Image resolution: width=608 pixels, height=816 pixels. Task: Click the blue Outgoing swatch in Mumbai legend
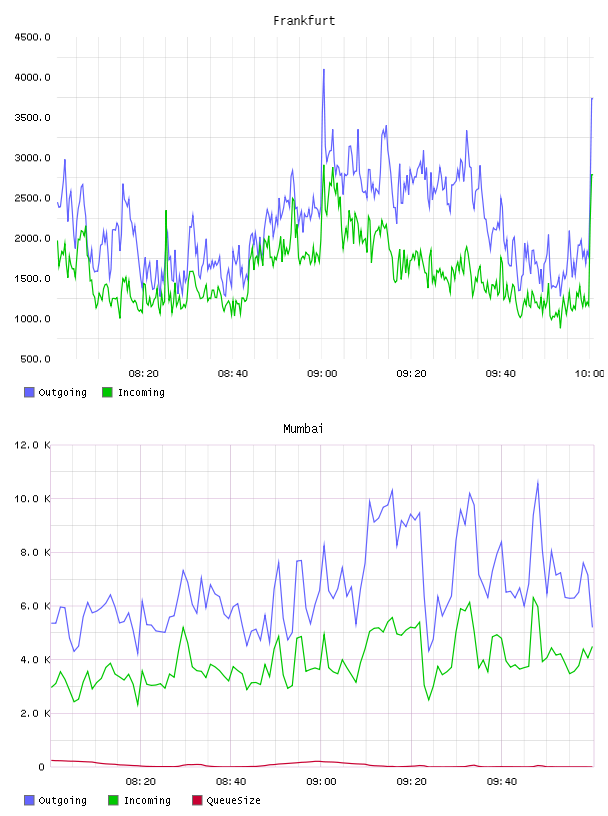(29, 800)
